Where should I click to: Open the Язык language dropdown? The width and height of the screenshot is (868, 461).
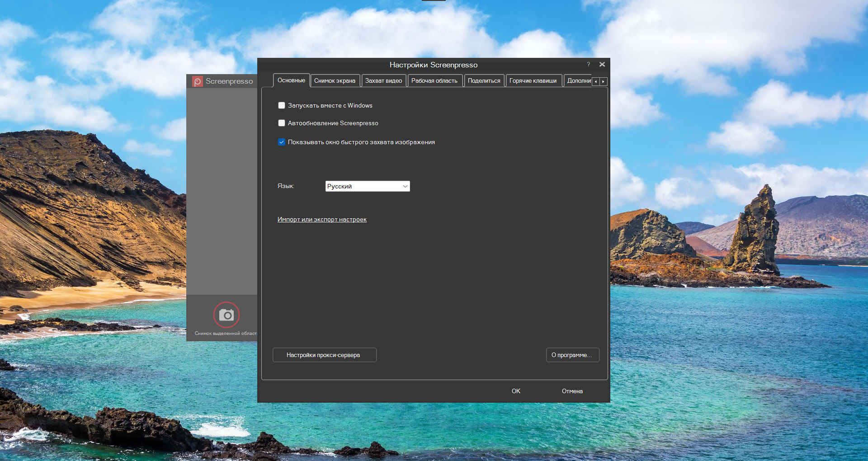coord(367,186)
